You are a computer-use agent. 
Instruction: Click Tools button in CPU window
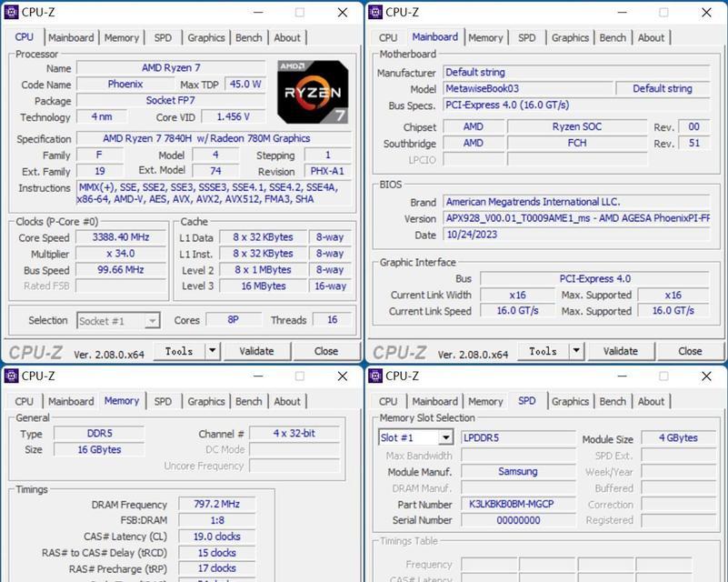[x=179, y=351]
